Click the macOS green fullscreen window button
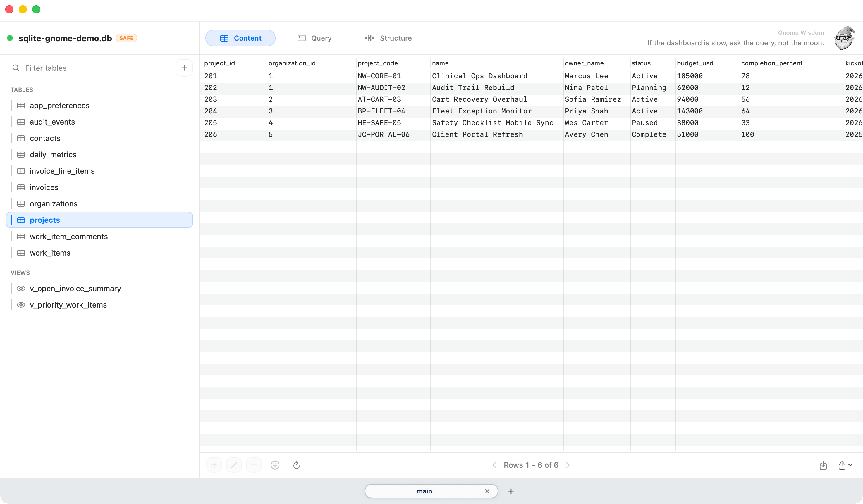 pos(36,9)
